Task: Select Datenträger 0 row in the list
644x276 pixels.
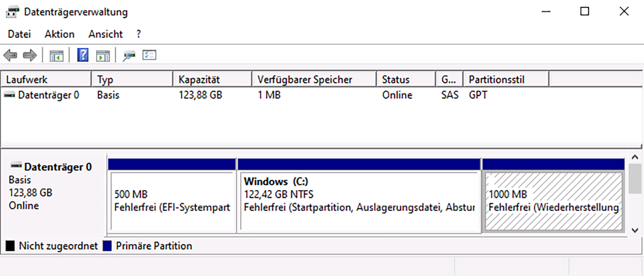Action: tap(48, 95)
